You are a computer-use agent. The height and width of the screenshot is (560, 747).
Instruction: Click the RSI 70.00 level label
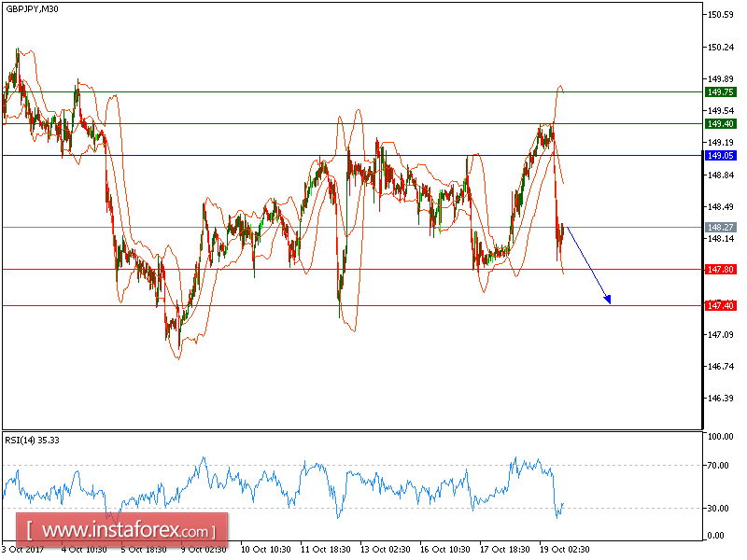click(718, 465)
